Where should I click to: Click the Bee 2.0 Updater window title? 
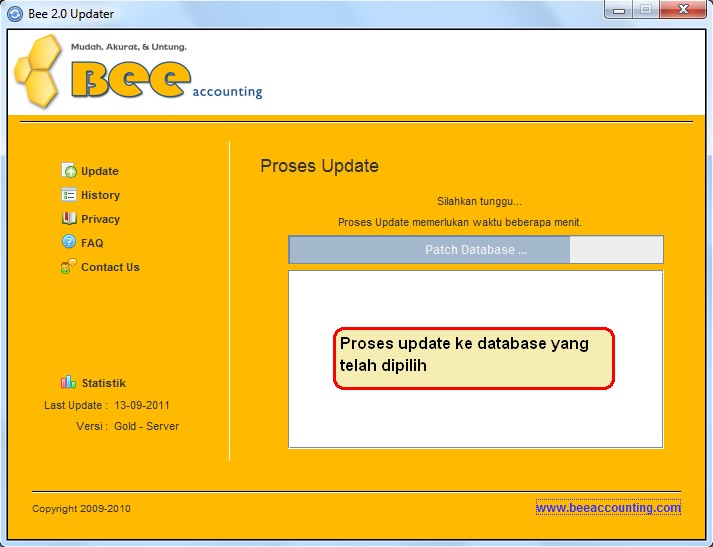tap(71, 14)
